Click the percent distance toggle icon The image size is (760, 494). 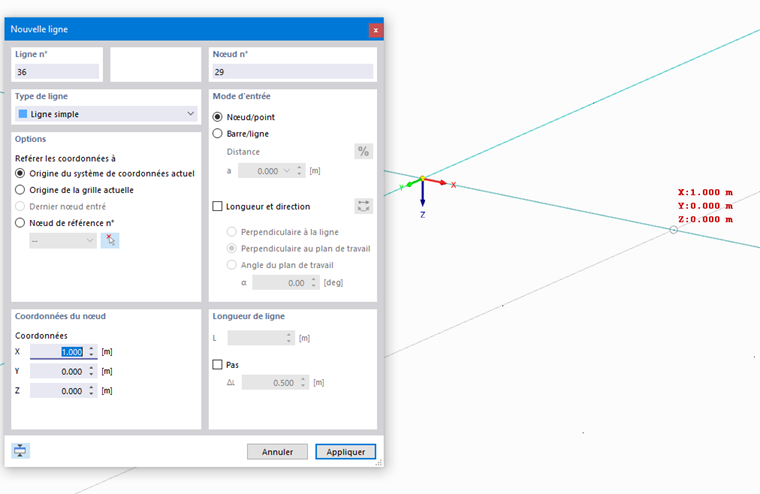point(364,152)
